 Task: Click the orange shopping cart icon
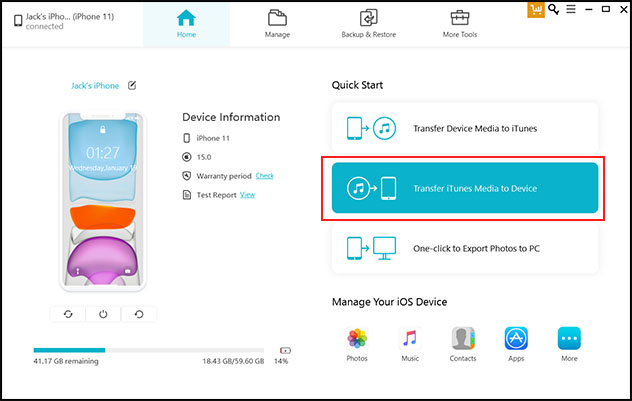pos(536,10)
